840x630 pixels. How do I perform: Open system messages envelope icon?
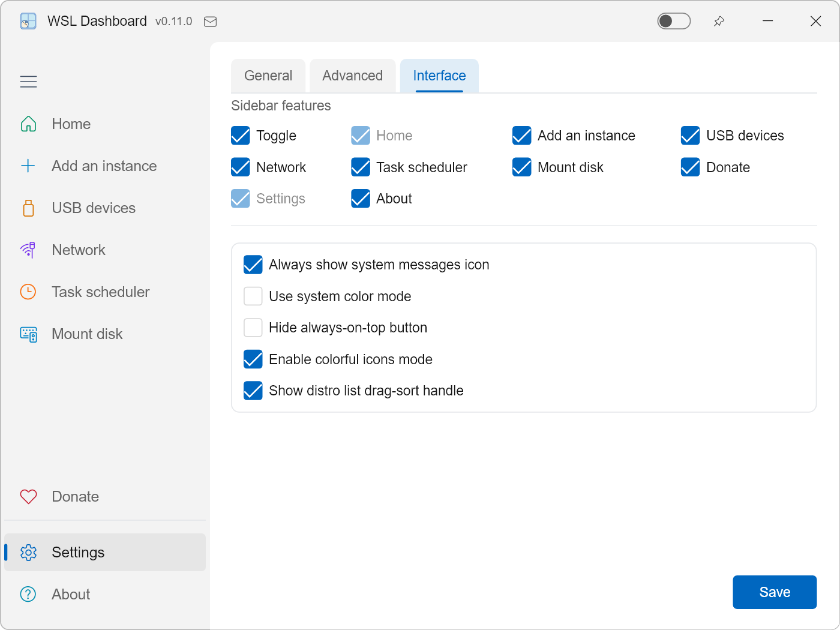[210, 22]
